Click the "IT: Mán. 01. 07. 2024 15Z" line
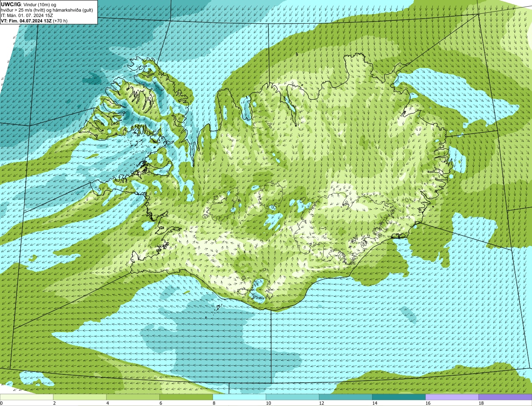This screenshot has height=406, width=532. coord(27,15)
